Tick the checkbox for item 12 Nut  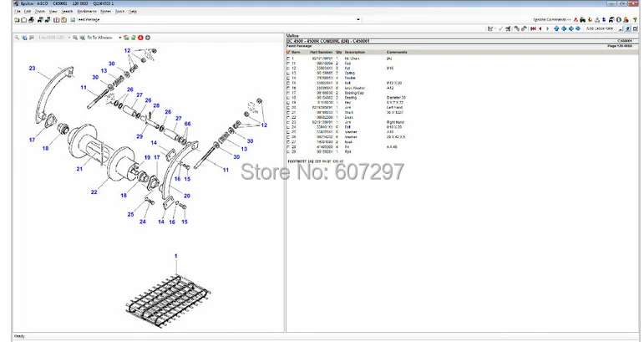(x=288, y=69)
